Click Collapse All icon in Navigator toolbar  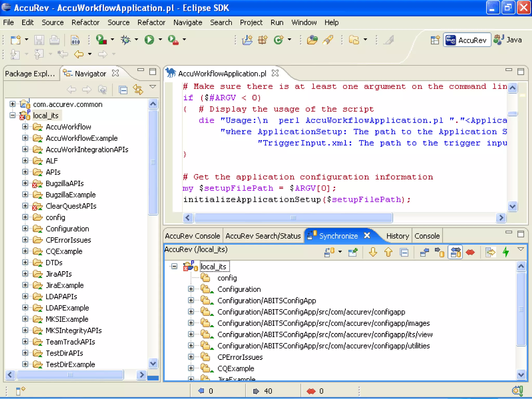coord(123,90)
